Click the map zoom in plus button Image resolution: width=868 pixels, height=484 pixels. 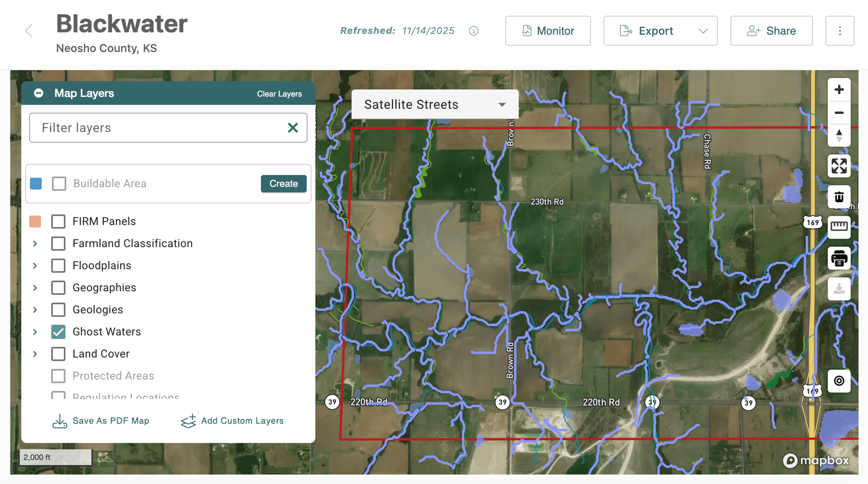point(838,89)
